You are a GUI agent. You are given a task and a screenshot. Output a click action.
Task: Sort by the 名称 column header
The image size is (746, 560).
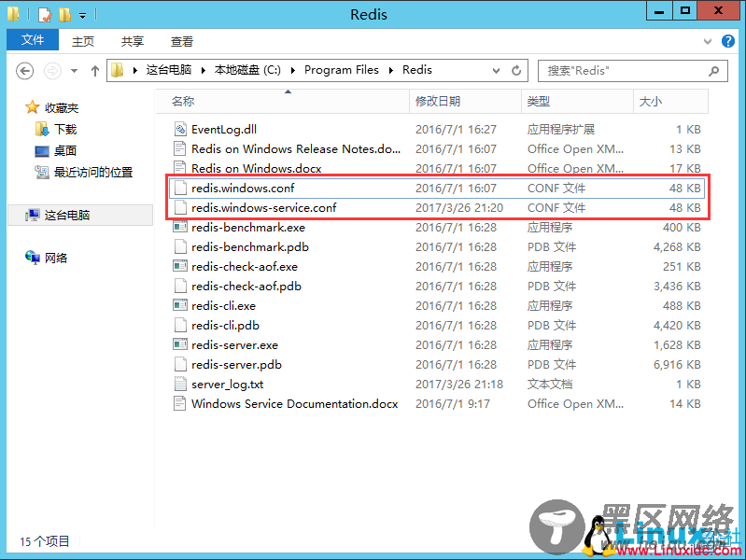pos(283,102)
